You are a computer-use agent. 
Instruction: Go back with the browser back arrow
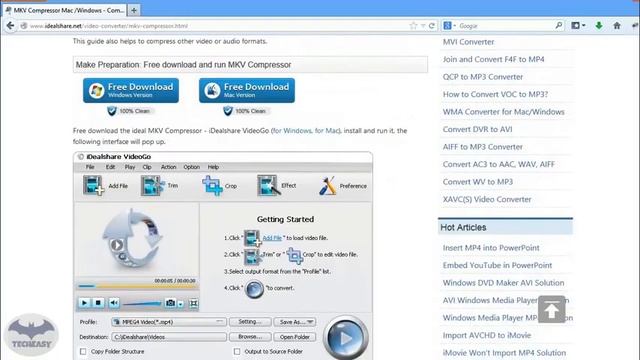click(10, 26)
